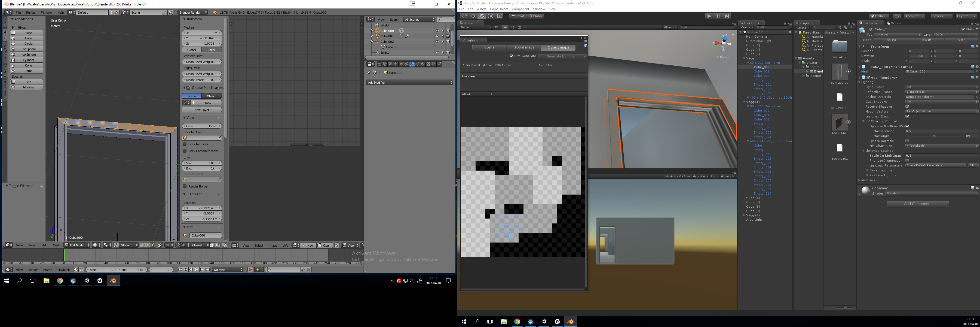The height and width of the screenshot is (327, 980).
Task: Add a Monkey mesh in Blender
Action: tap(27, 87)
